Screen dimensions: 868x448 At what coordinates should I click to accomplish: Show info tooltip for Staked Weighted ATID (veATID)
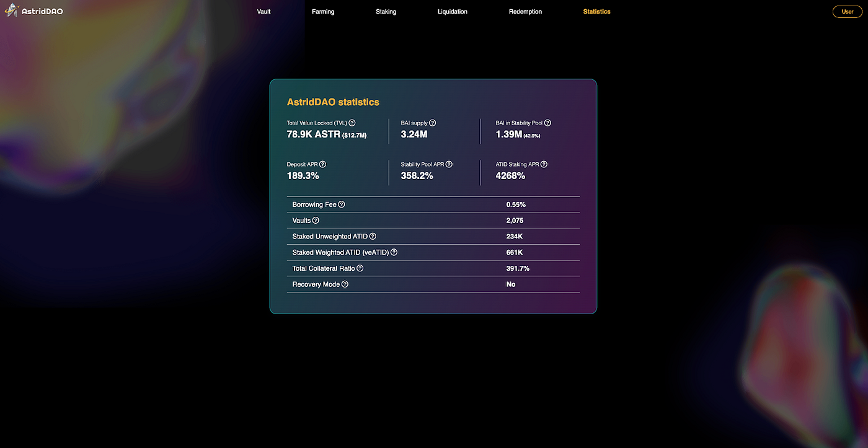(394, 253)
